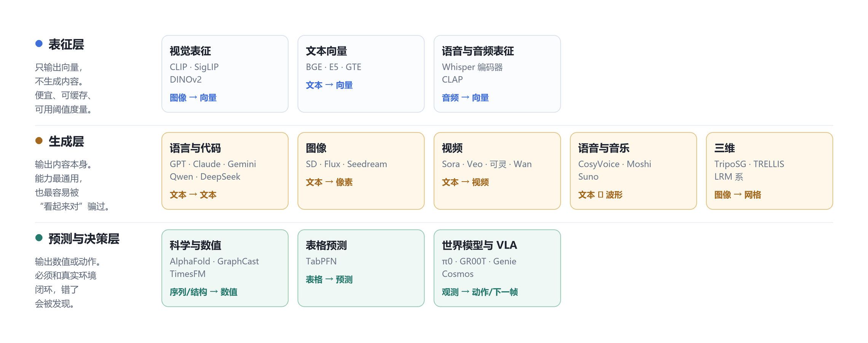Click the 语音与音频表征 card title

478,51
